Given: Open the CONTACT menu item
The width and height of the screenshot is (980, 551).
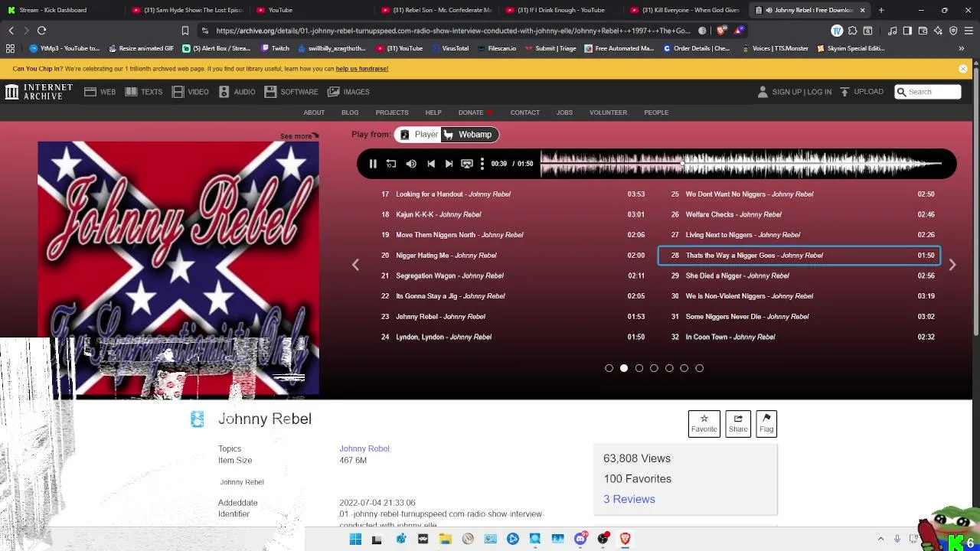Looking at the screenshot, I should 525,112.
